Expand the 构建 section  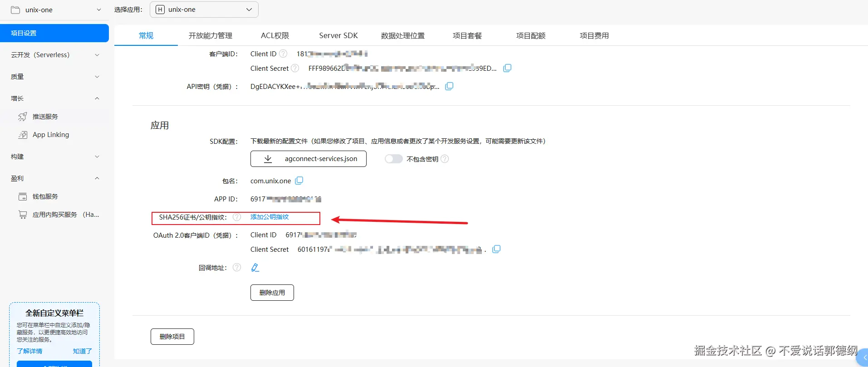[x=54, y=157]
